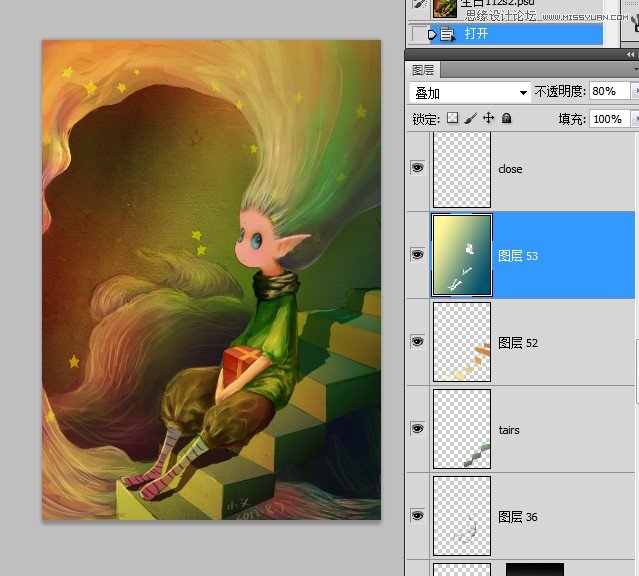Viewport: 639px width, 576px height.
Task: Click the 图层 53 layer thumbnail
Action: coord(461,255)
